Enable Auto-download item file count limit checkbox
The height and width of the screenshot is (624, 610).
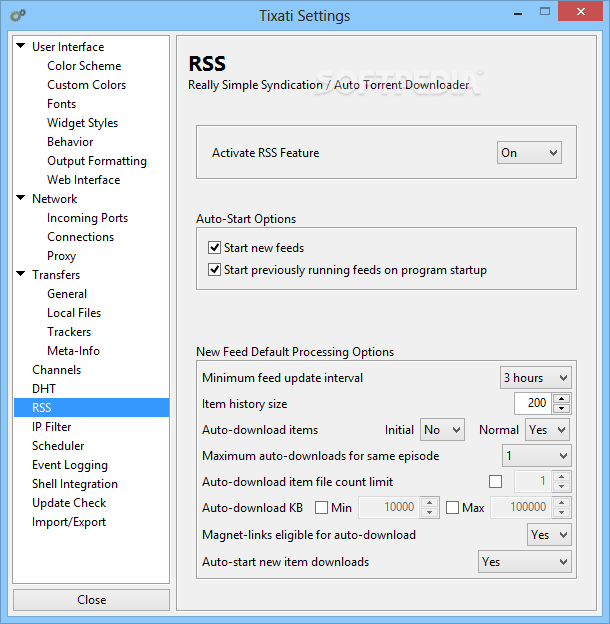tap(495, 482)
